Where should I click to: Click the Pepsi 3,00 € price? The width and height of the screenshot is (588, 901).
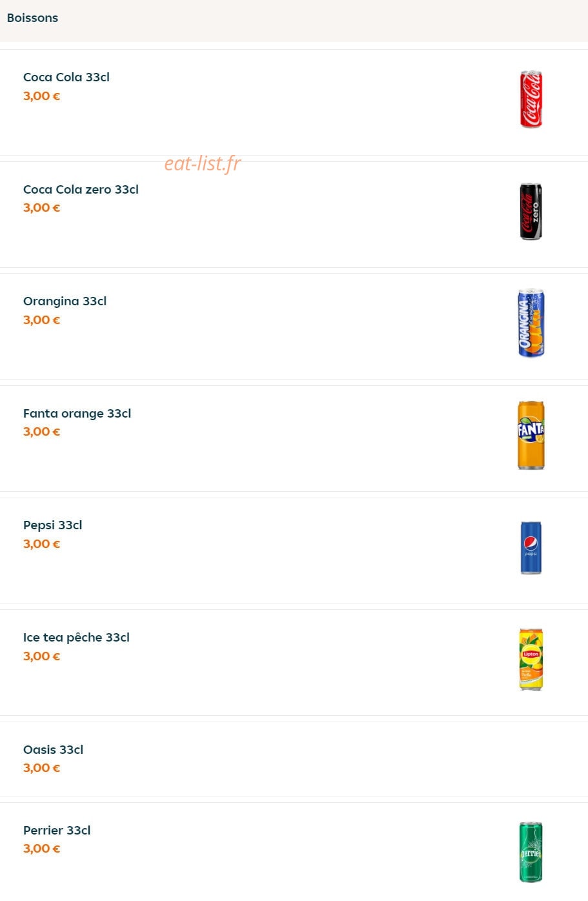41,544
